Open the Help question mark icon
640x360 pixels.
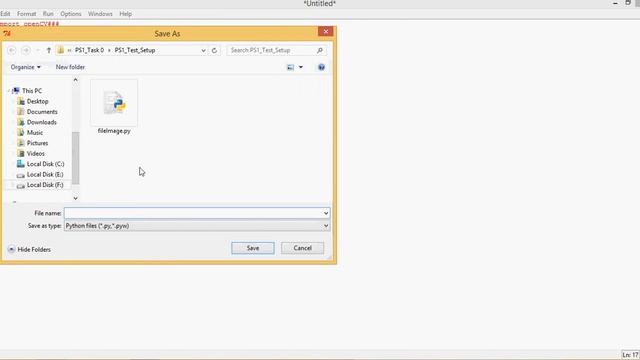coord(321,67)
